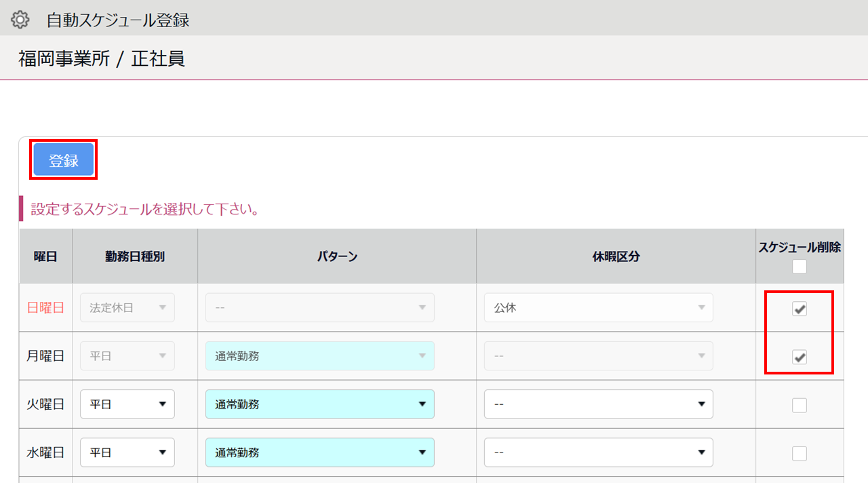Click the 福岡事業所 / 正社員 heading
The image size is (868, 483).
102,59
